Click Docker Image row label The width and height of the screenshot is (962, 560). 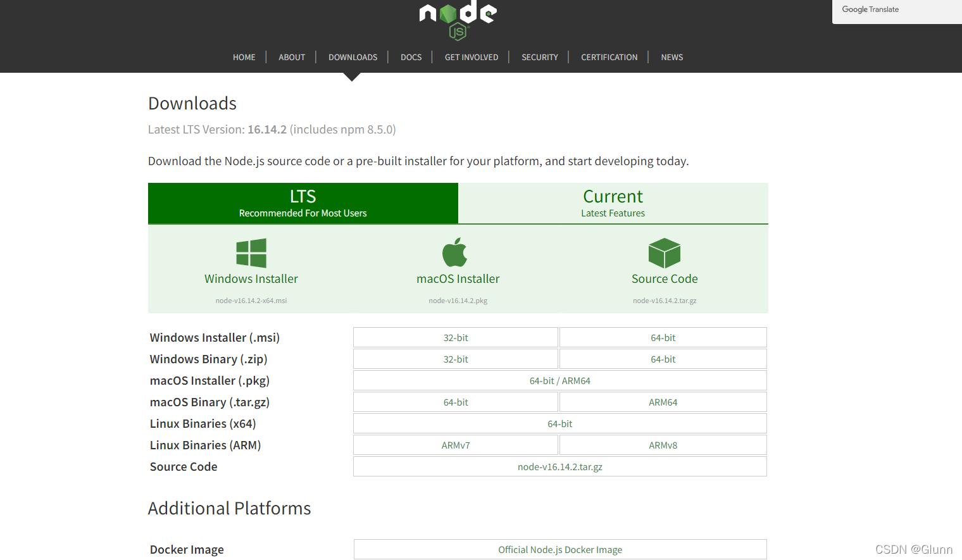187,550
